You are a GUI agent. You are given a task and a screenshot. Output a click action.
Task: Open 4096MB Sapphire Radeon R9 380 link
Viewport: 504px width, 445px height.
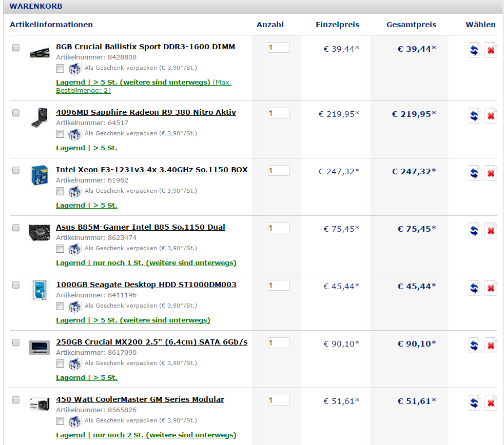point(146,112)
